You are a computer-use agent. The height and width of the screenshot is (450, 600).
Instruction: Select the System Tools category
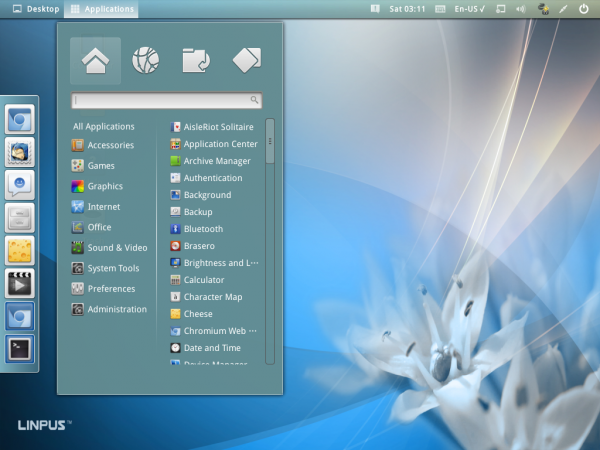pyautogui.click(x=105, y=268)
